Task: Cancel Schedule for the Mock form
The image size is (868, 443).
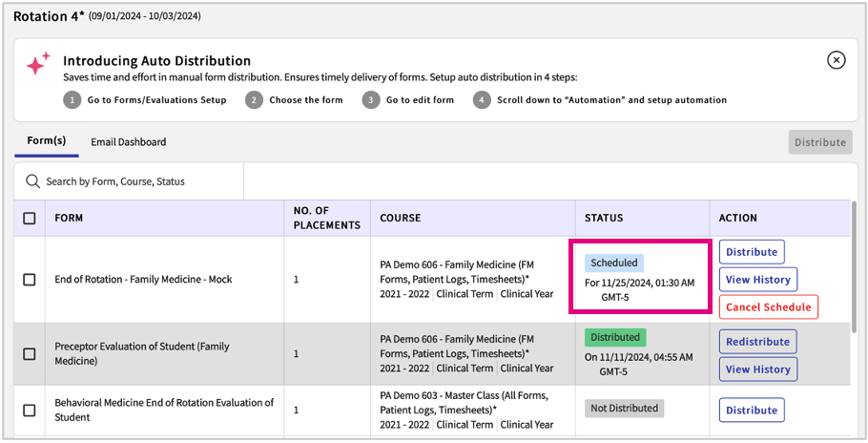Action: [x=768, y=307]
